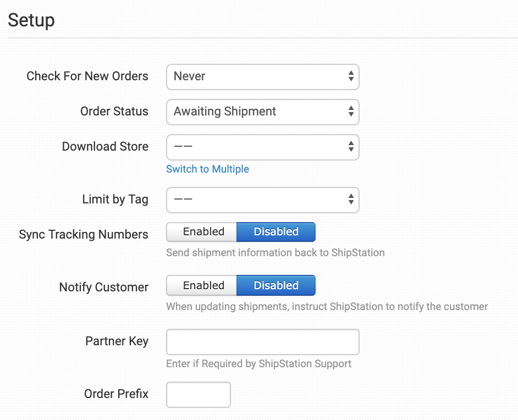Select Disabled for Sync Tracking Numbers
This screenshot has height=420, width=518.
(x=276, y=232)
